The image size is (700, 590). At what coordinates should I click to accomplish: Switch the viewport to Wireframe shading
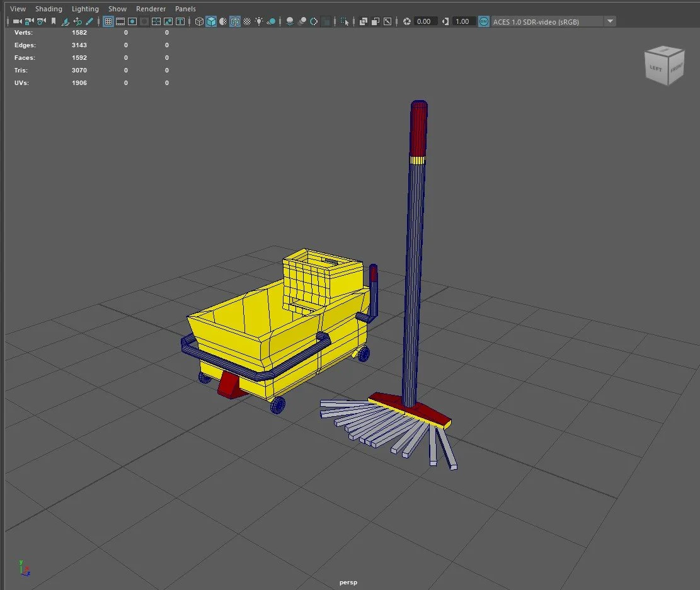point(199,21)
